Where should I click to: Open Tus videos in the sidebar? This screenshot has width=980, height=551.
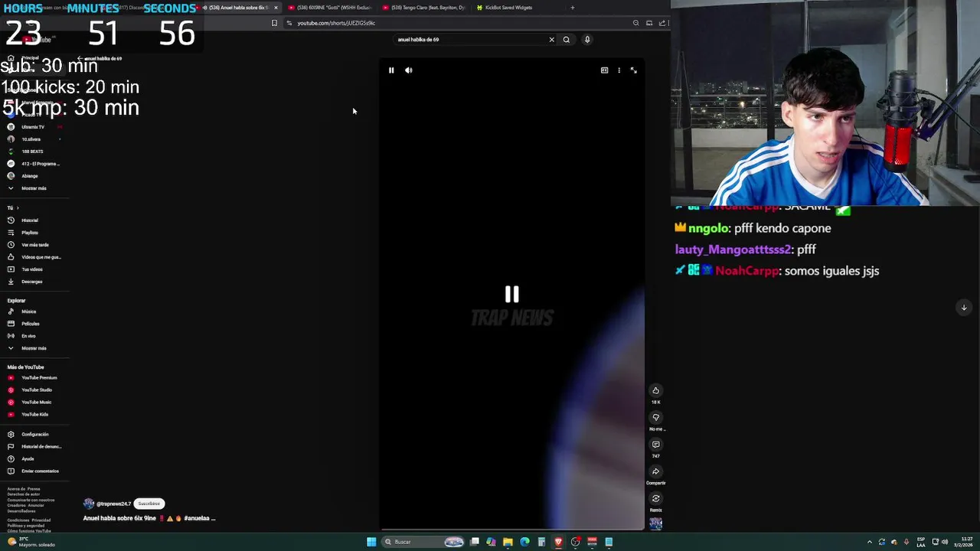[x=32, y=269]
